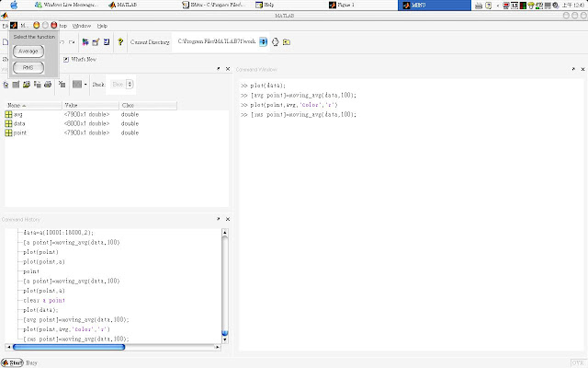The image size is (588, 368).
Task: Close the Command History panel
Action: coord(228,219)
